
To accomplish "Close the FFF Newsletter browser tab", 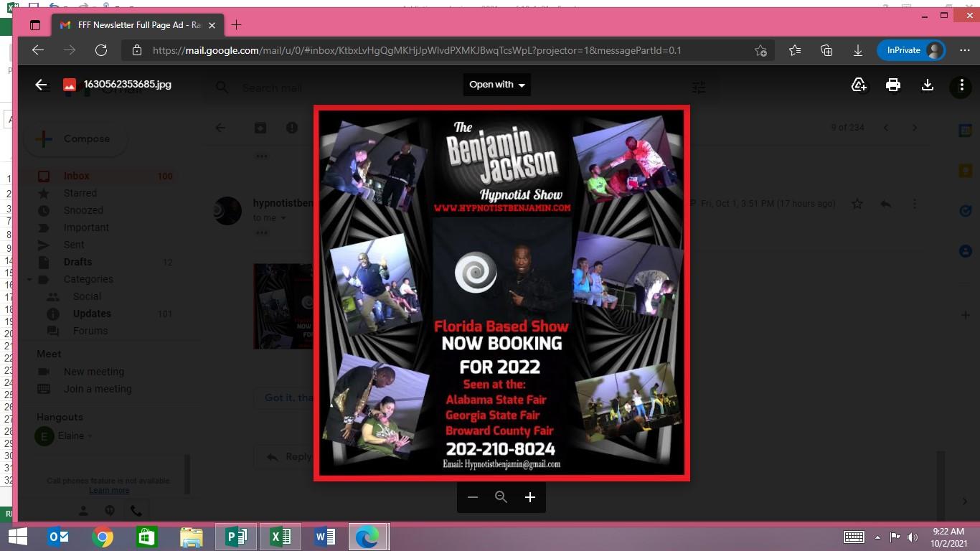I will point(212,25).
